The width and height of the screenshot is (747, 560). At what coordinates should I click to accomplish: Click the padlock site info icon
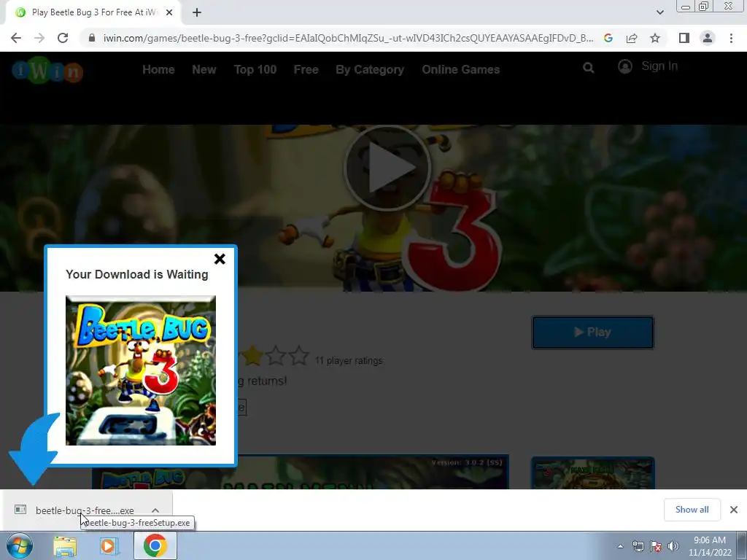[x=92, y=38]
